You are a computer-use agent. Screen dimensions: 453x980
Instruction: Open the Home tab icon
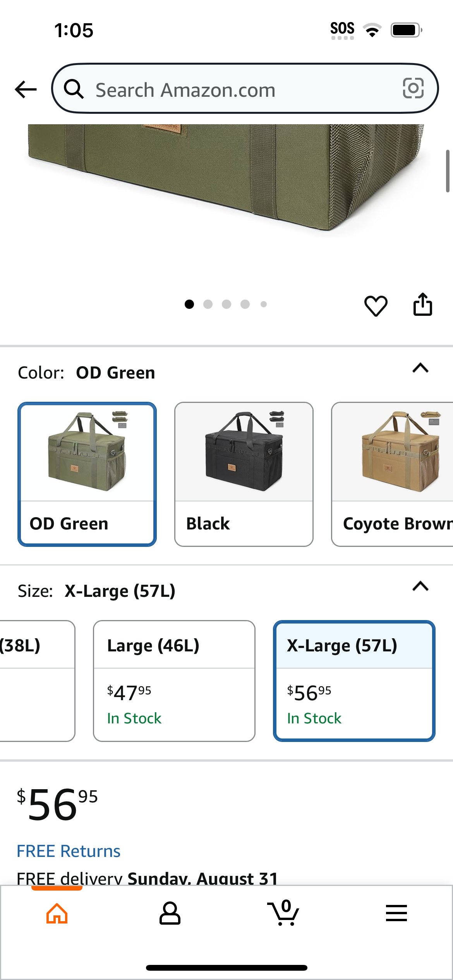pos(57,913)
